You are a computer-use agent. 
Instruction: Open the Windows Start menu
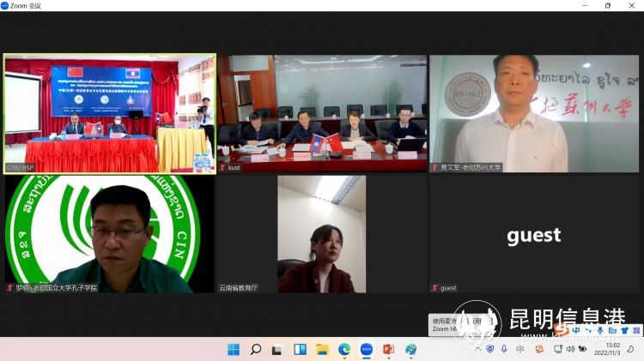(233, 350)
